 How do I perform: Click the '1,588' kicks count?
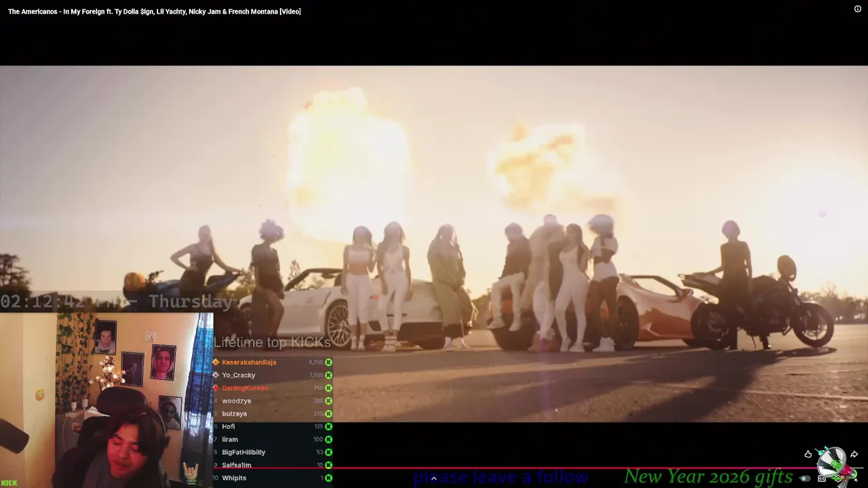(x=316, y=375)
